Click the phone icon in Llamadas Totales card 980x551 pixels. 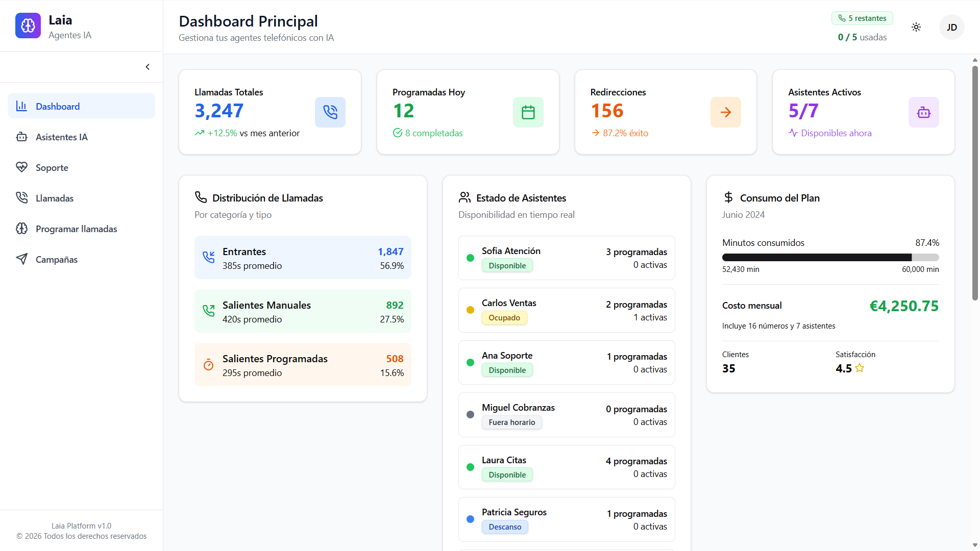(330, 112)
